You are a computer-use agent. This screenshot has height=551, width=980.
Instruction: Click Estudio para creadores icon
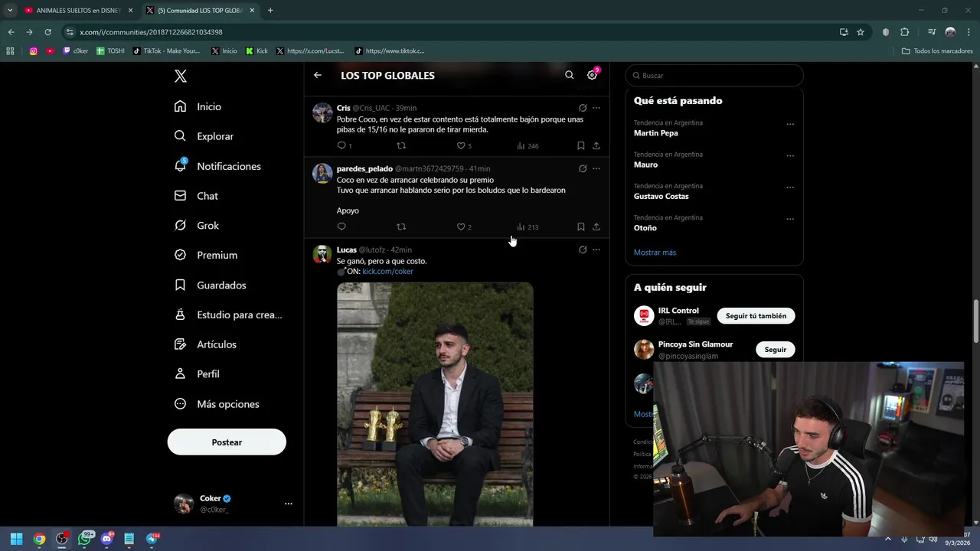click(x=180, y=315)
